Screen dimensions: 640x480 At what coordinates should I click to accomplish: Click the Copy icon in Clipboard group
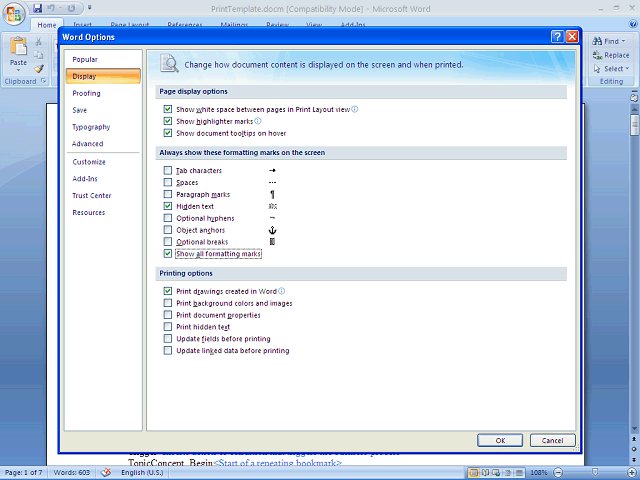[38, 55]
